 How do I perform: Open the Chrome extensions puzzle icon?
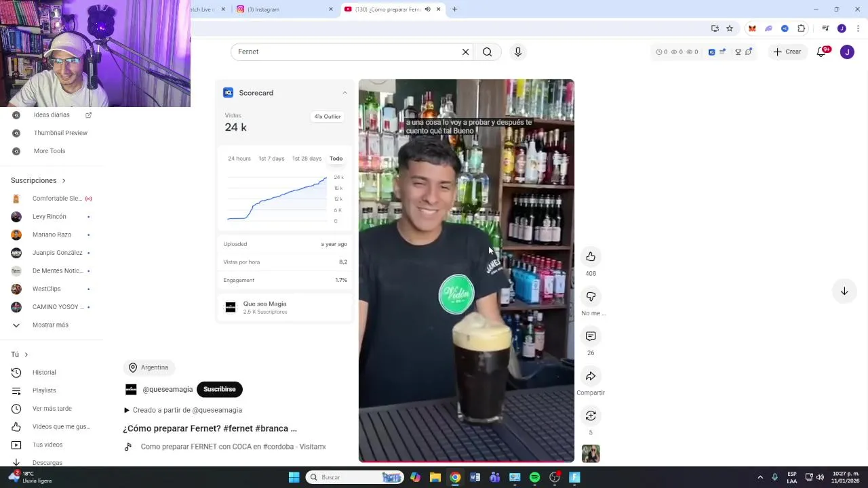[x=802, y=28]
